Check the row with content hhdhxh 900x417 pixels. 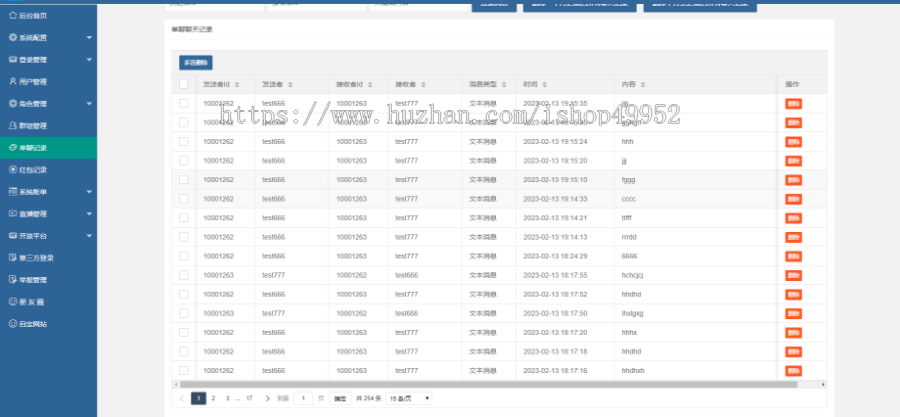pos(184,371)
